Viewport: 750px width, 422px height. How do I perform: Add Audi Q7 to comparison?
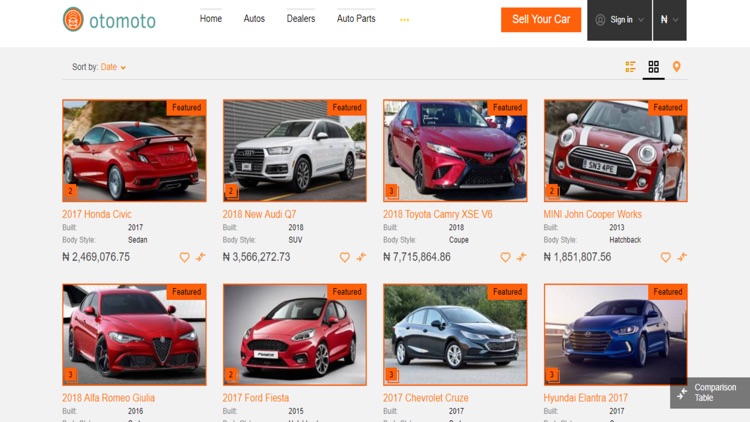[x=361, y=257]
